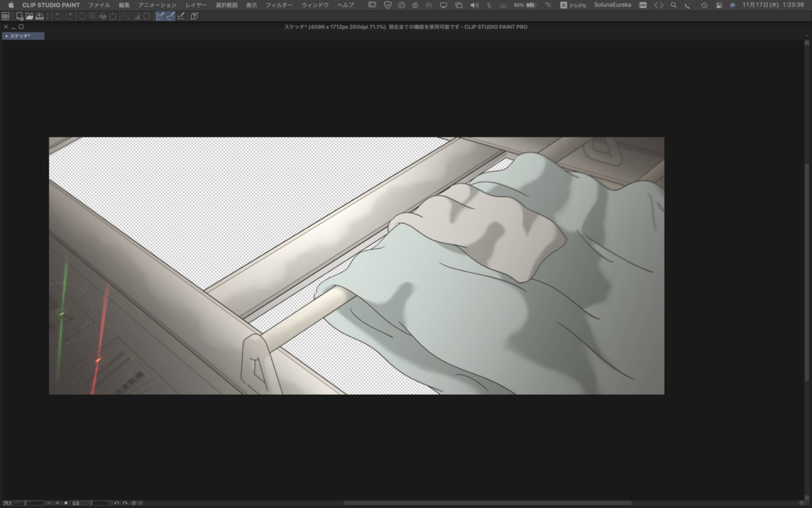Click the Invert selected area icon
812x508 pixels.
(x=137, y=16)
